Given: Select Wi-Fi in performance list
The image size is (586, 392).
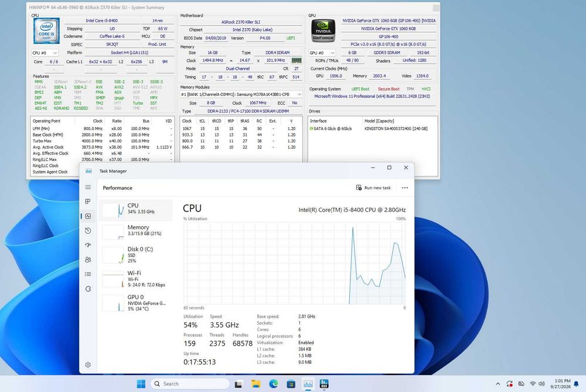Looking at the screenshot, I should pos(136,279).
